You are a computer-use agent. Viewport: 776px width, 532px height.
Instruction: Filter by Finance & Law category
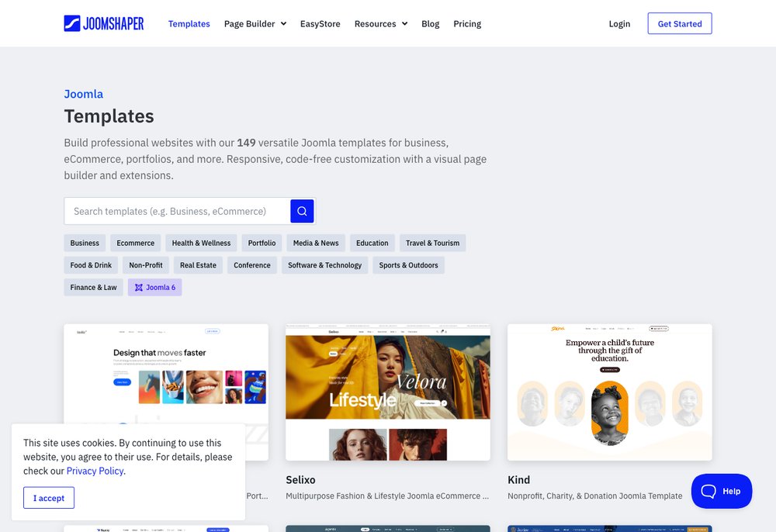pyautogui.click(x=94, y=287)
